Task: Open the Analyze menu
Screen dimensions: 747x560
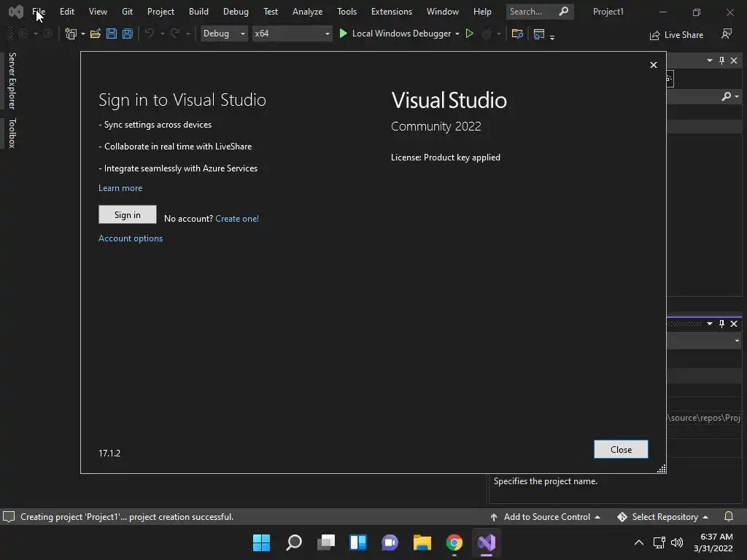Action: click(307, 12)
